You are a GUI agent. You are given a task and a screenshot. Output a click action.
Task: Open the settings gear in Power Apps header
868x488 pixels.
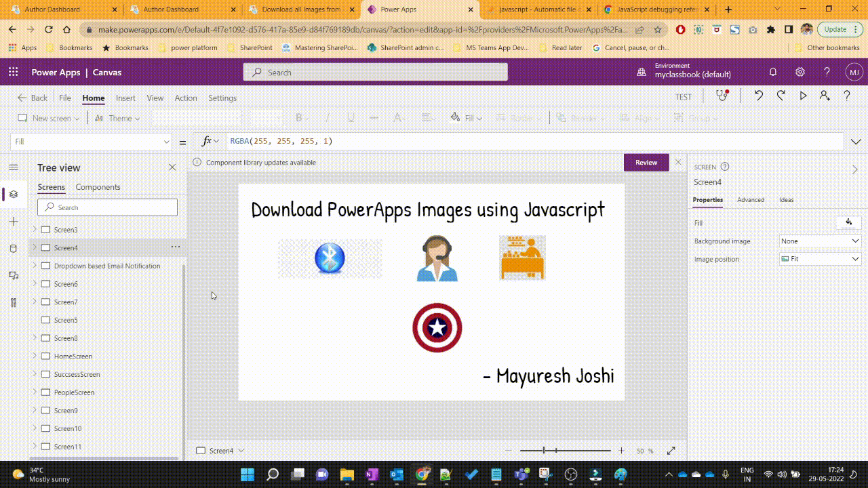pyautogui.click(x=800, y=73)
